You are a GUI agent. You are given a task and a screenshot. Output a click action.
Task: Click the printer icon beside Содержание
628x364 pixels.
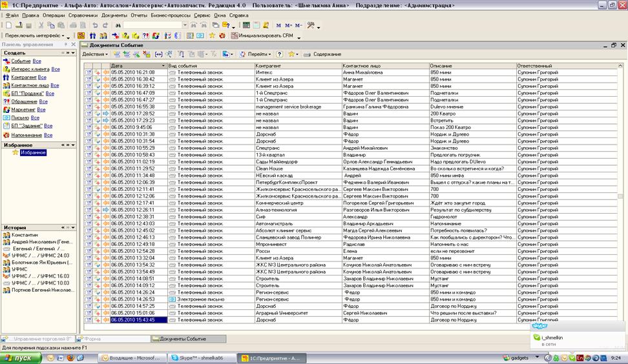click(x=307, y=54)
